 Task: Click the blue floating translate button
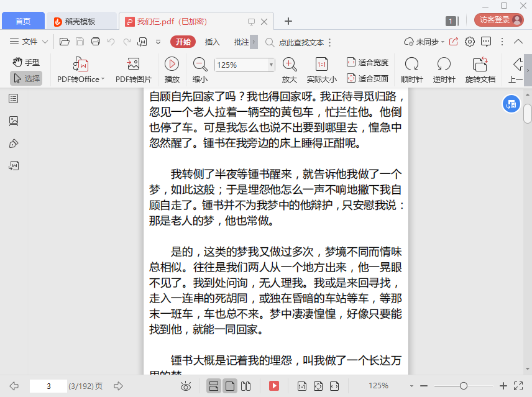511,104
